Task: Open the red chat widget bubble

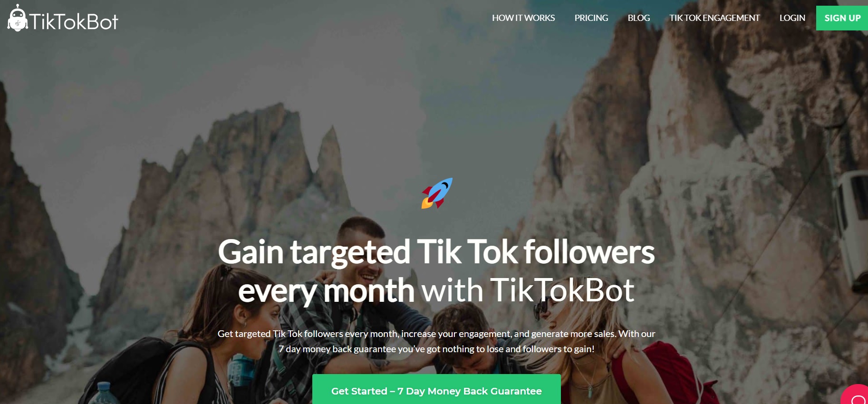Action: coord(856,395)
